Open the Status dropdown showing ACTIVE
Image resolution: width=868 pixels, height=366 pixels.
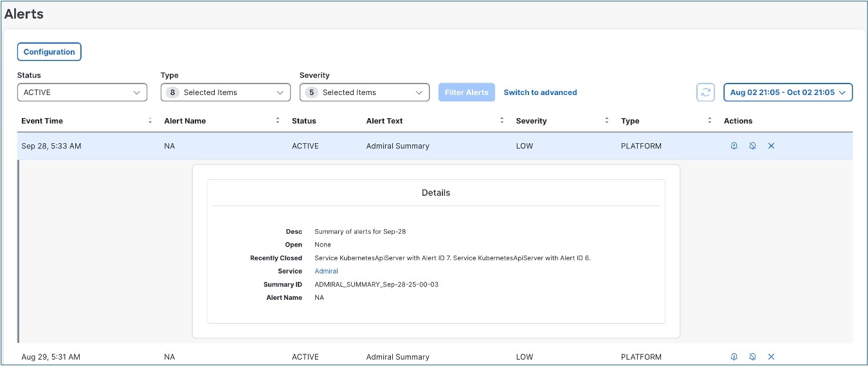point(82,92)
